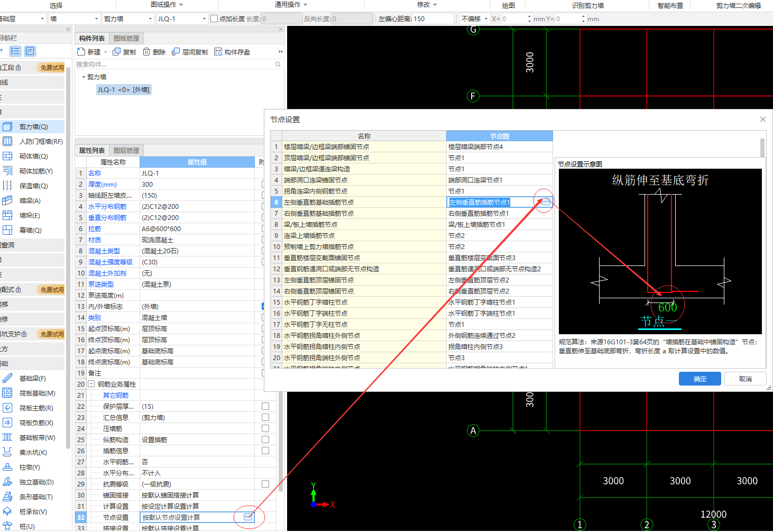Screen dimensions: 773x532
Task: Select the 条形基础(T) strip foundation icon
Action: point(7,497)
